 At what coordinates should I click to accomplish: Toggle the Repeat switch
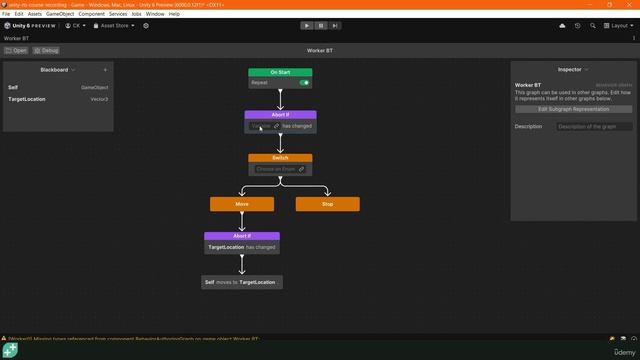(304, 82)
